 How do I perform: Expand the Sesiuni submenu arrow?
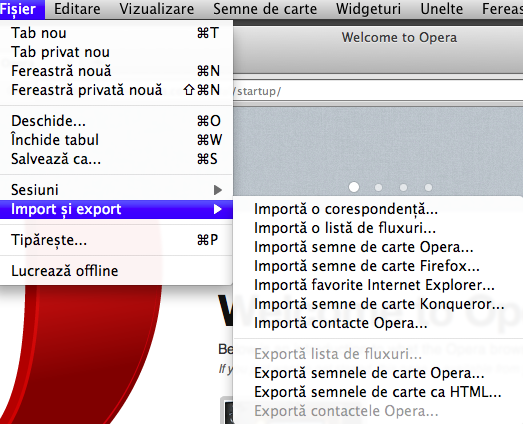(x=218, y=190)
